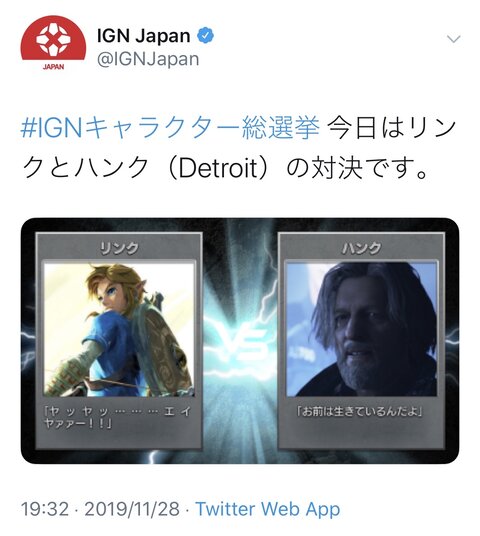
Task: Click the JAPAN text under logo
Action: pos(53,67)
